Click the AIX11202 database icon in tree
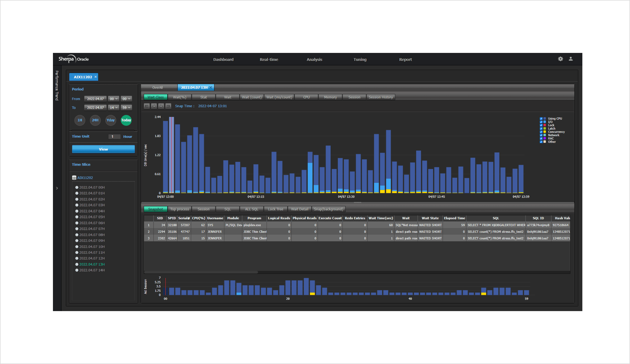630x364 pixels. click(x=74, y=178)
